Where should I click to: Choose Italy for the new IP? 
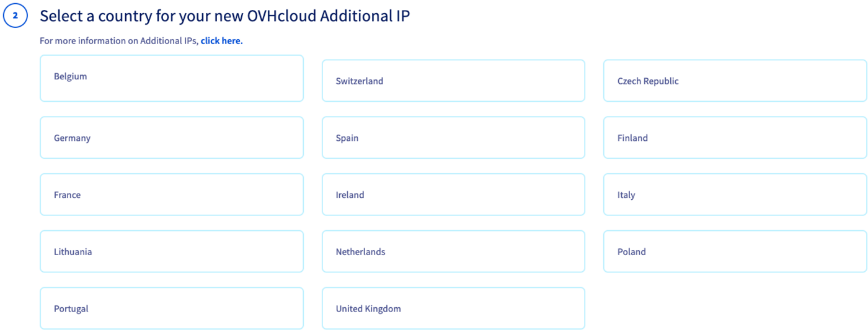tap(735, 195)
